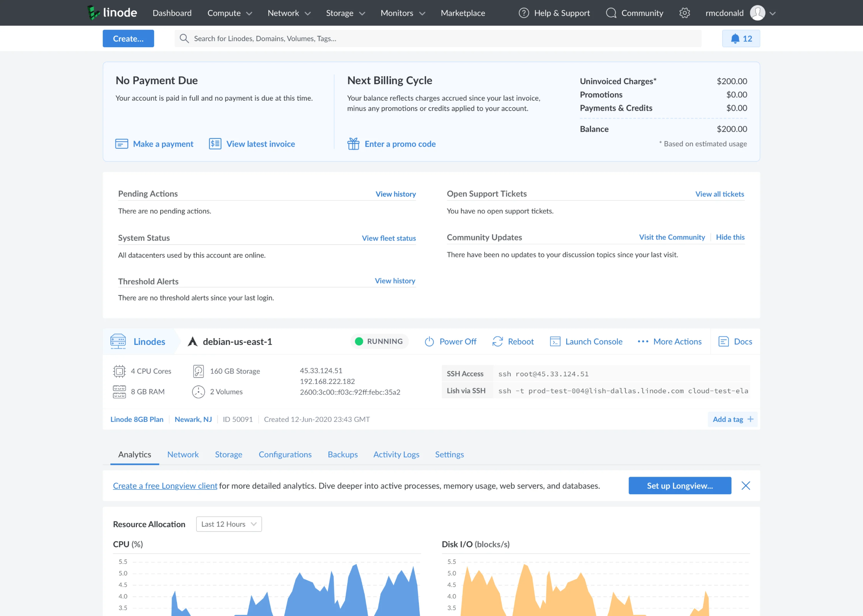Click the Newark, NJ location link

point(193,419)
